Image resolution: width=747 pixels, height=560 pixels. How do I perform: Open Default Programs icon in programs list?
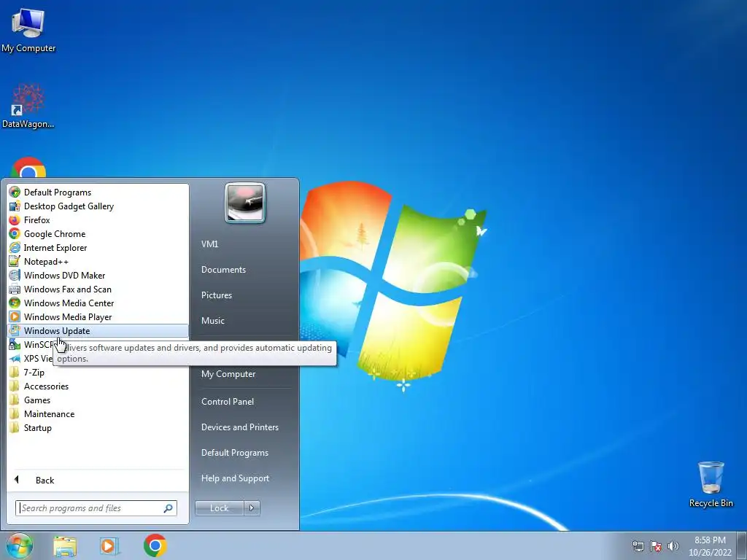(x=15, y=192)
